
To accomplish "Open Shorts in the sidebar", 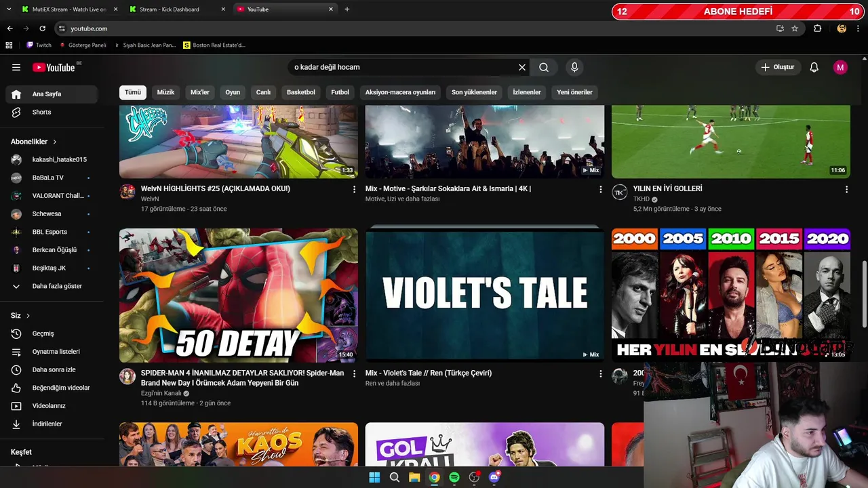I will pos(52,112).
